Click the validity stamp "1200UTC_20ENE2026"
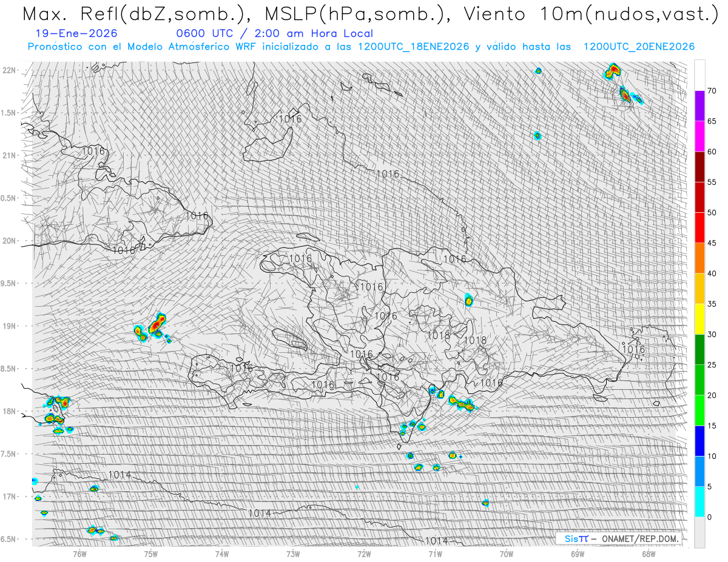The height and width of the screenshot is (562, 728). point(639,47)
